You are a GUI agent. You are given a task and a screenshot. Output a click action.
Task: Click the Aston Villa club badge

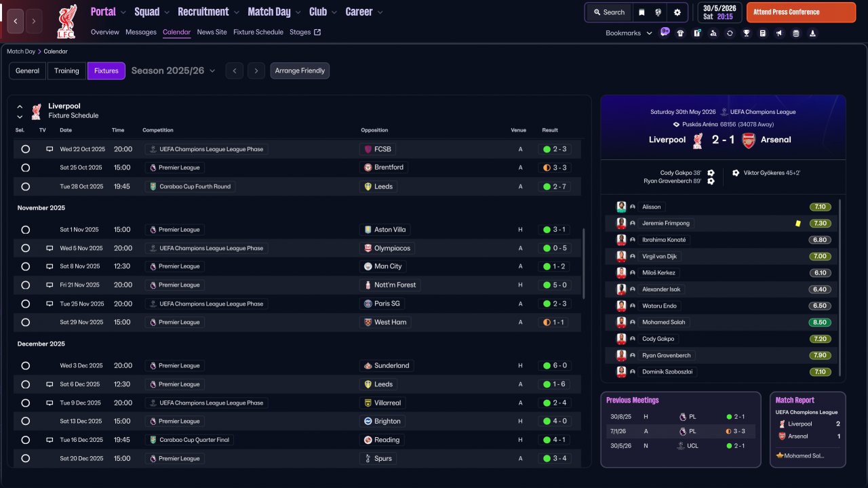[x=368, y=230]
